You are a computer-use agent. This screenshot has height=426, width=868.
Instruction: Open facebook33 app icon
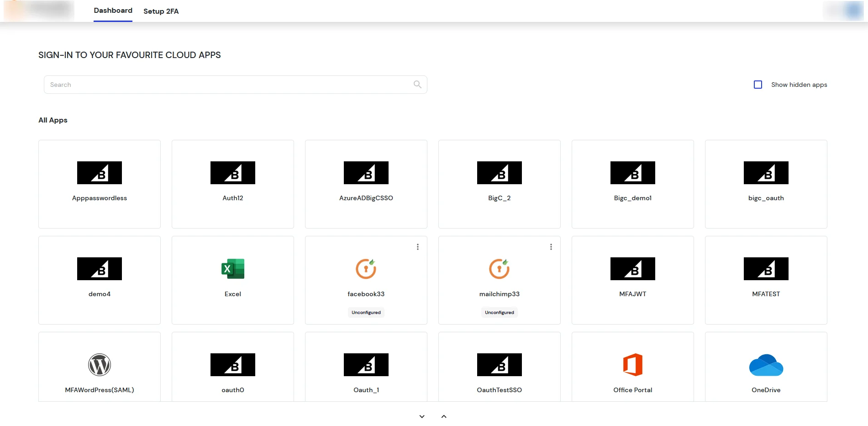tap(366, 269)
